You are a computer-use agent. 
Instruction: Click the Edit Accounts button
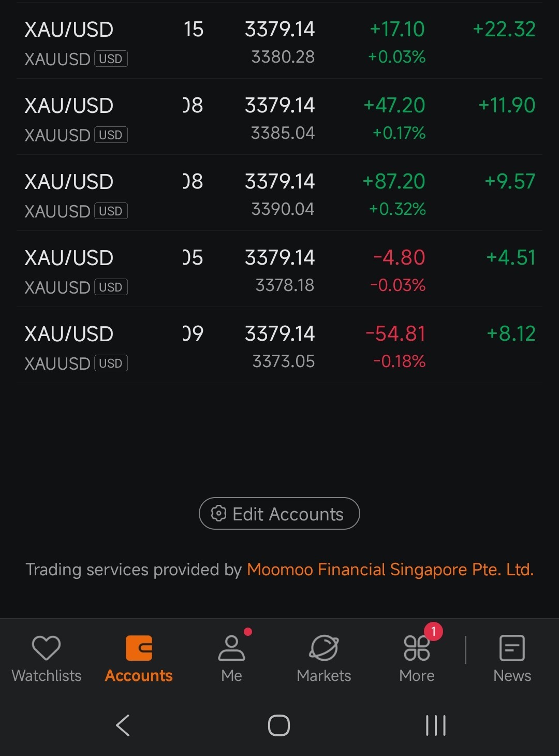point(279,513)
